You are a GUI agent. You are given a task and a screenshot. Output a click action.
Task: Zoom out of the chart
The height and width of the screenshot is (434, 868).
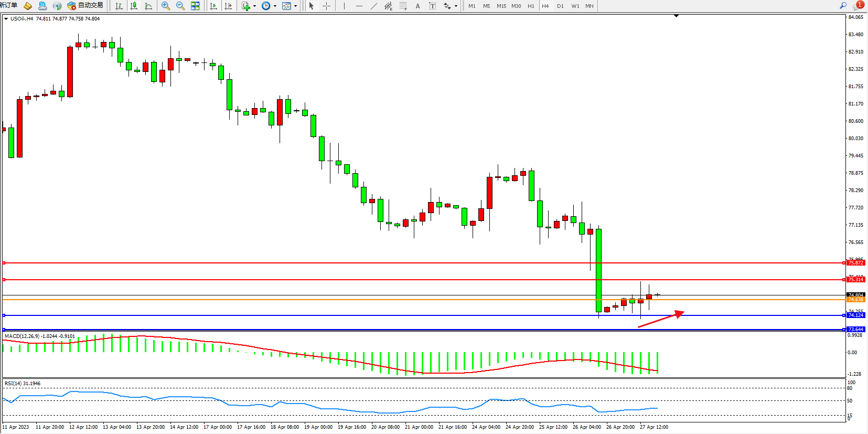(180, 6)
